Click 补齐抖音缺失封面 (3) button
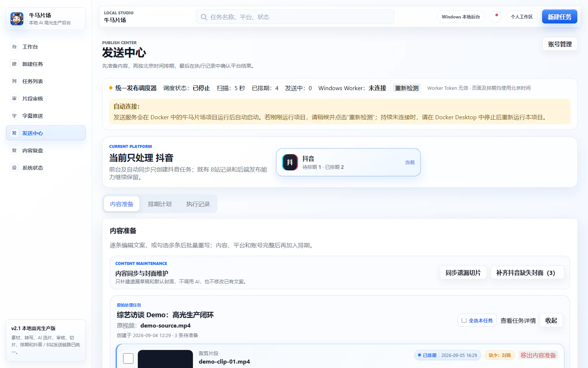Screen dimensions: 588x368 pyautogui.click(x=527, y=273)
